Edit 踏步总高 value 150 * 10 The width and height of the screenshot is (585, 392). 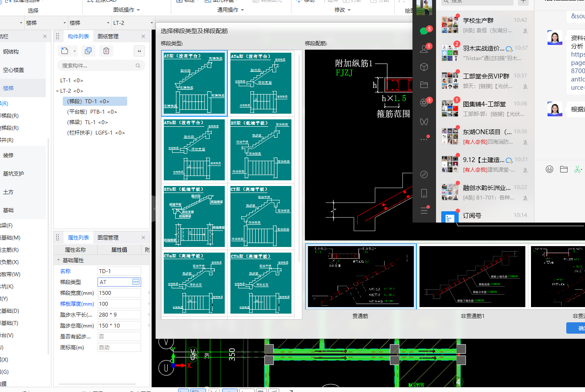tap(119, 325)
